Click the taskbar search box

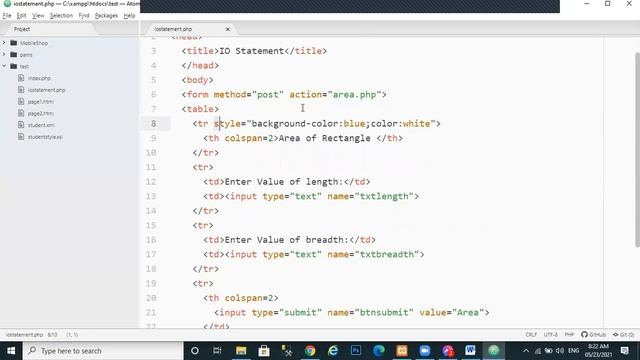click(x=103, y=351)
